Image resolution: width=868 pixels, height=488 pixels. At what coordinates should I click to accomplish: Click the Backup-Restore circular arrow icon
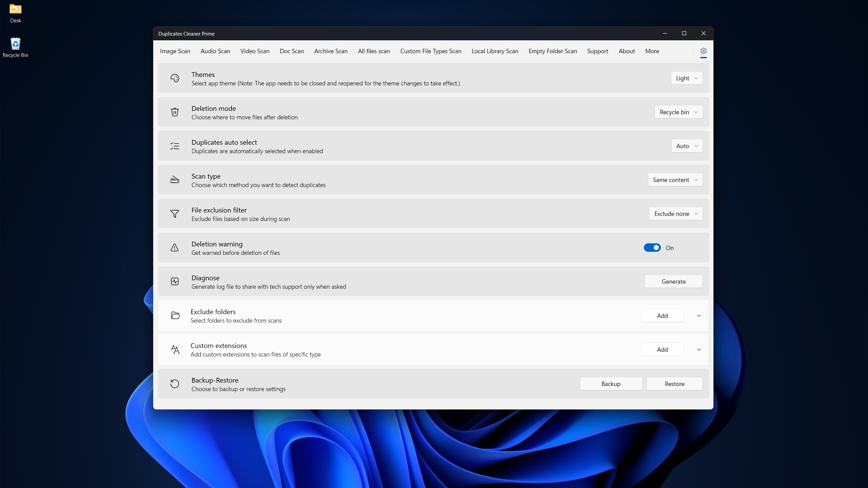[175, 384]
